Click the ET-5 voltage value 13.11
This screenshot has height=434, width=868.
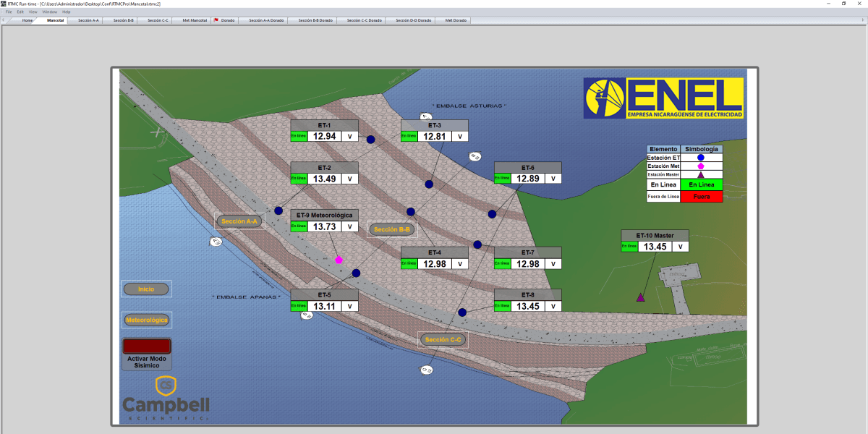point(325,306)
